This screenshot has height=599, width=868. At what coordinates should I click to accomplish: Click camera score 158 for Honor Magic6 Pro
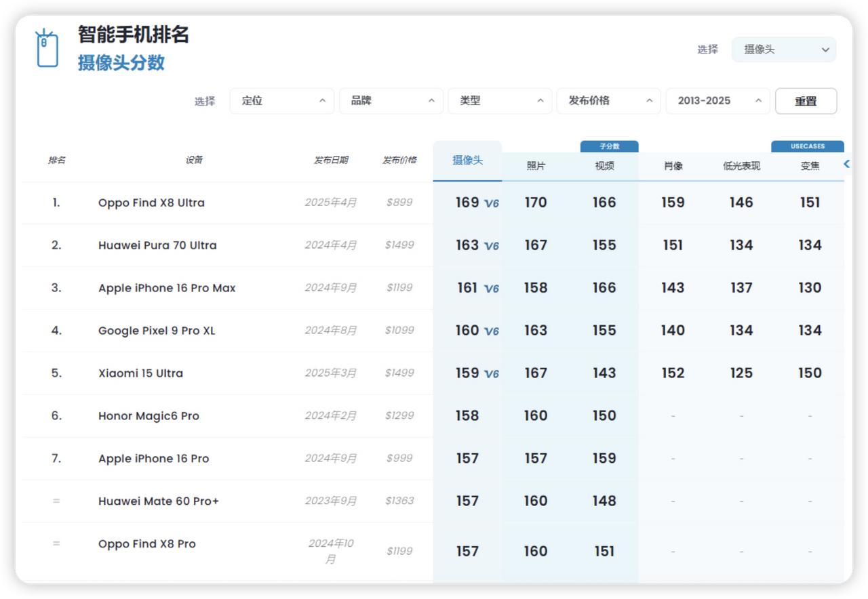click(467, 416)
